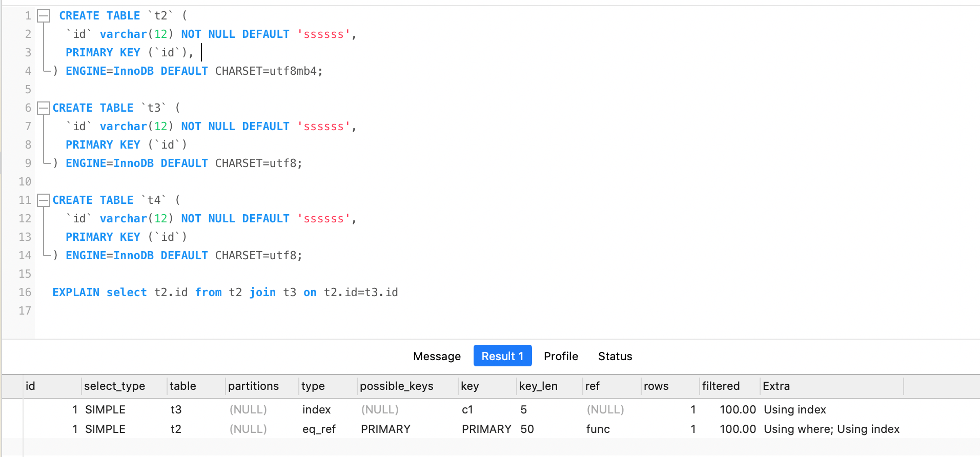This screenshot has width=980, height=457.
Task: Click the possible_keys column header
Action: pyautogui.click(x=396, y=386)
